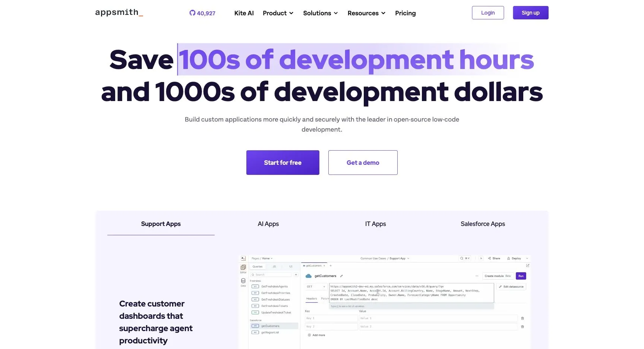Screen dimensions: 644x349
Task: Expand the Solutions menu
Action: [x=321, y=13]
